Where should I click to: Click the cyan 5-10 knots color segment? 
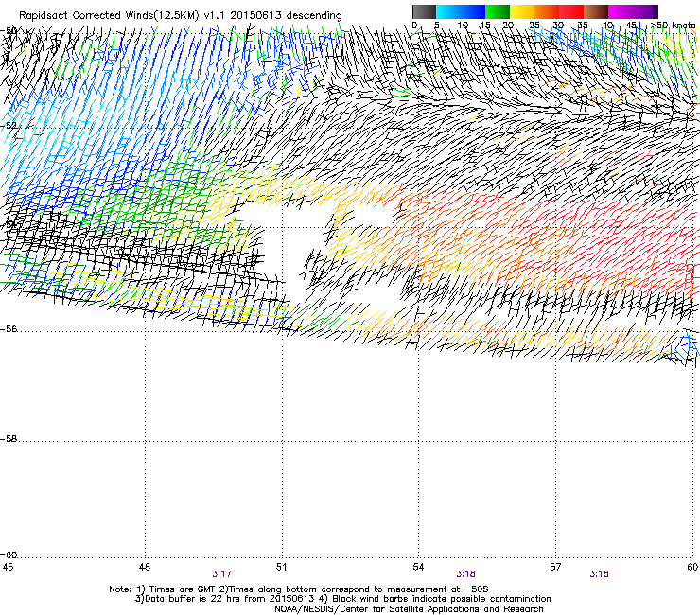click(448, 11)
